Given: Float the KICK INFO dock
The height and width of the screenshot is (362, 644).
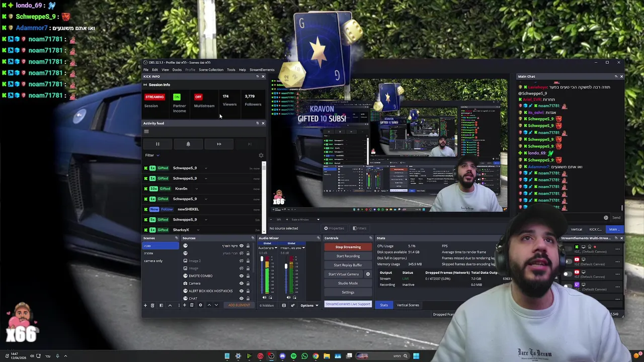Looking at the screenshot, I should [x=258, y=76].
